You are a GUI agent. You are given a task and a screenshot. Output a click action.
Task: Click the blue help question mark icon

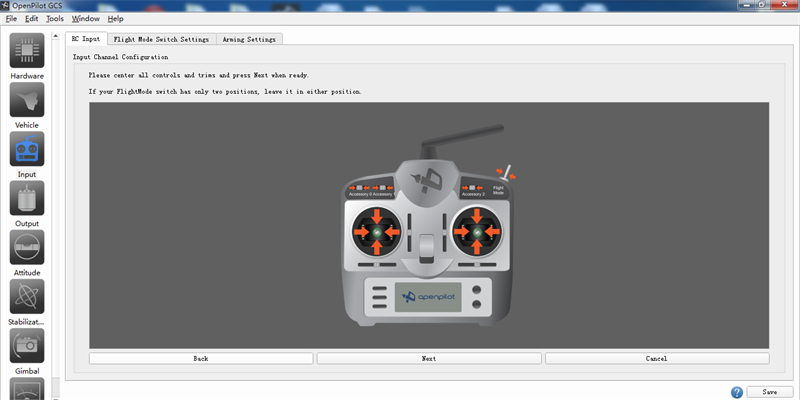tap(736, 392)
